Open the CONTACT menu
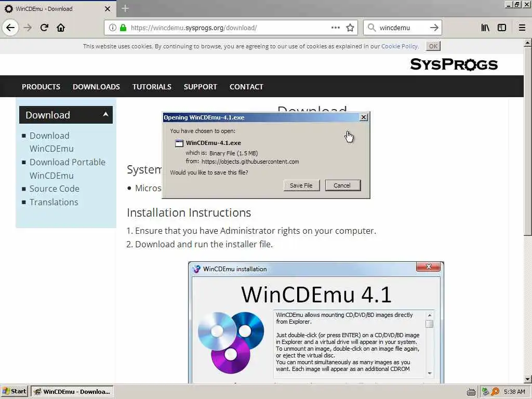 pos(246,87)
